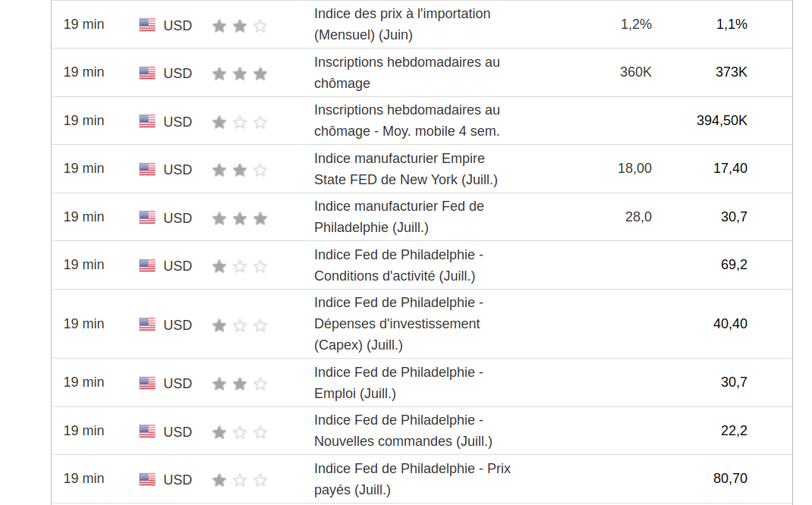Click the one-star rating for Moy. mobile 4 sem.

[240, 122]
